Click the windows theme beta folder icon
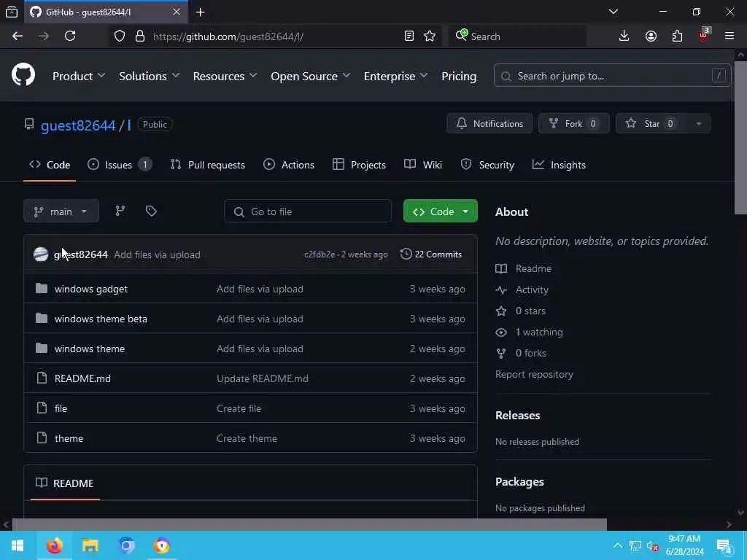Viewport: 747px width, 560px height. [42, 319]
